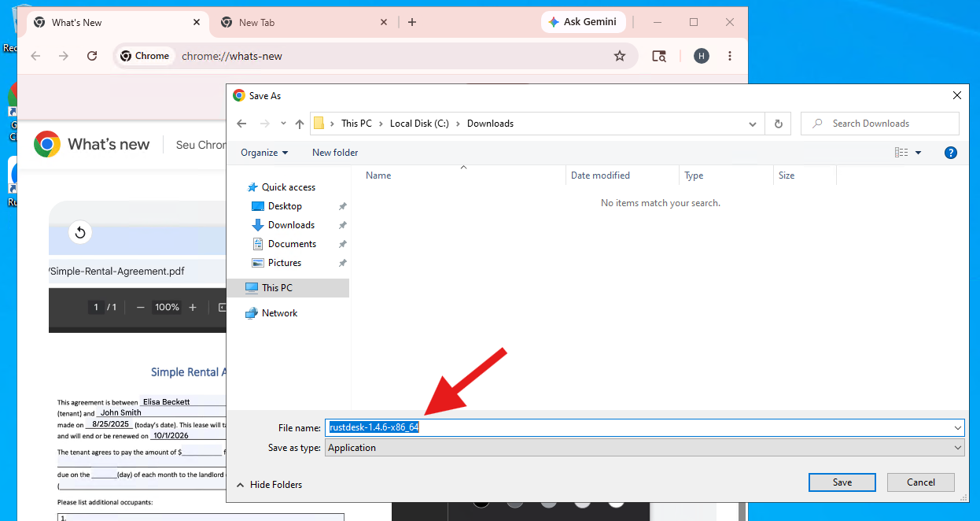Screen dimensions: 980x521
Task: Open Documents in navigation pane
Action: click(292, 244)
